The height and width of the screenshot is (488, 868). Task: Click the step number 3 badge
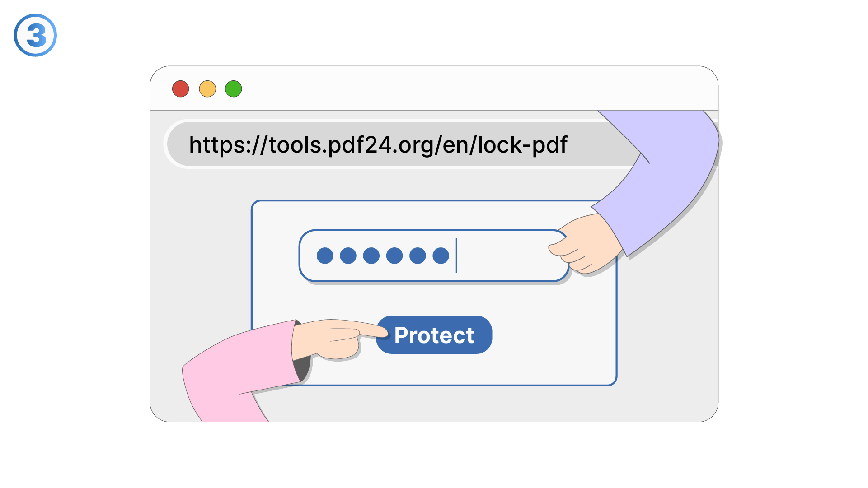coord(35,35)
